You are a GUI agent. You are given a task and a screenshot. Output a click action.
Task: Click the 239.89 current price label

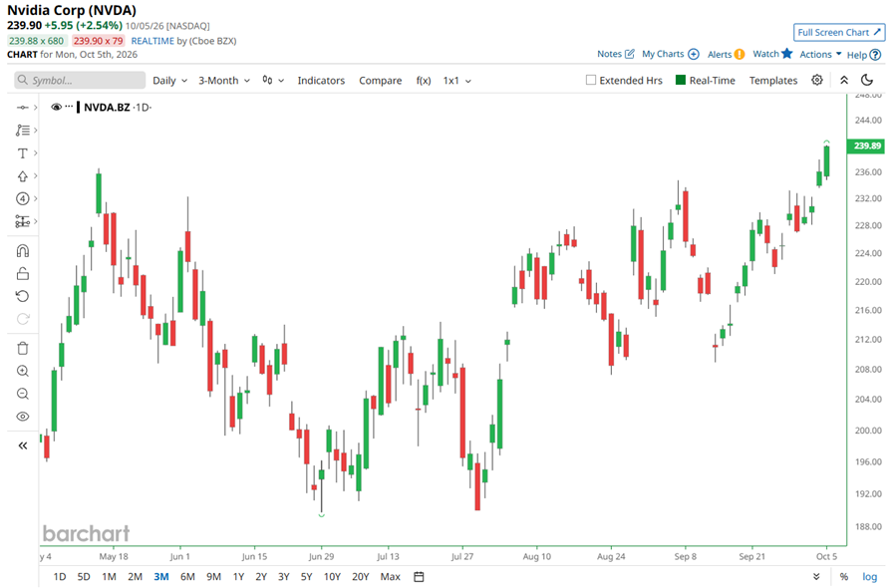pyautogui.click(x=867, y=146)
